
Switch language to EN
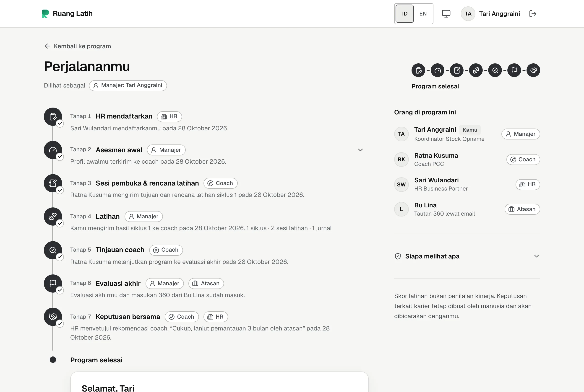[423, 14]
